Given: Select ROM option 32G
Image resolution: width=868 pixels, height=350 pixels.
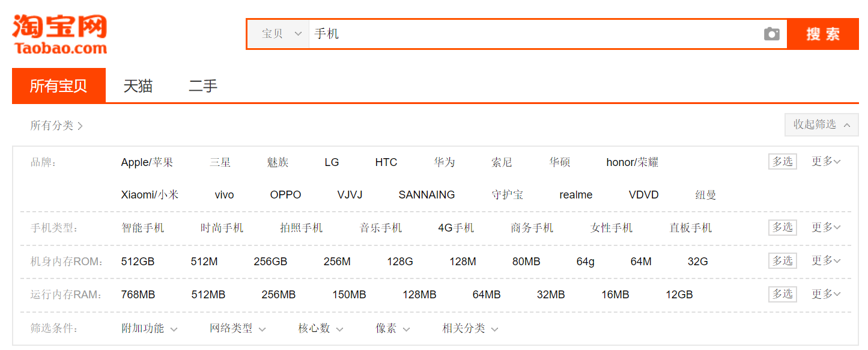Looking at the screenshot, I should (697, 262).
